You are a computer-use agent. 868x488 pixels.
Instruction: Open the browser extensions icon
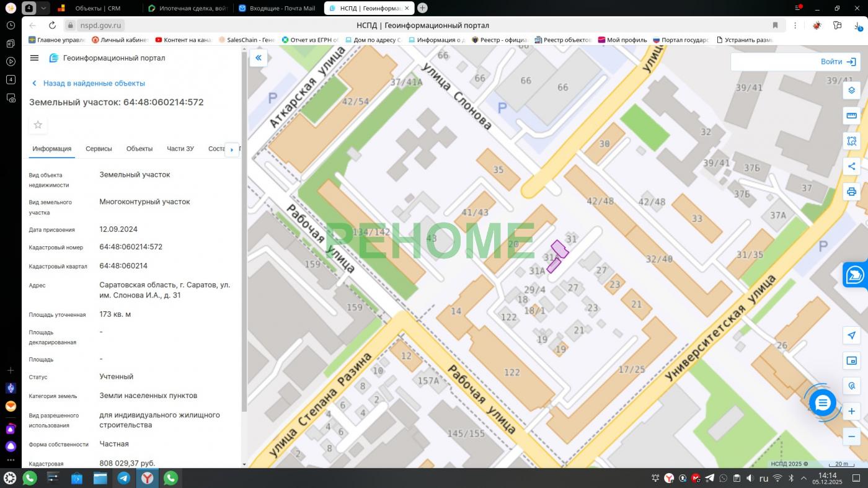click(x=838, y=25)
